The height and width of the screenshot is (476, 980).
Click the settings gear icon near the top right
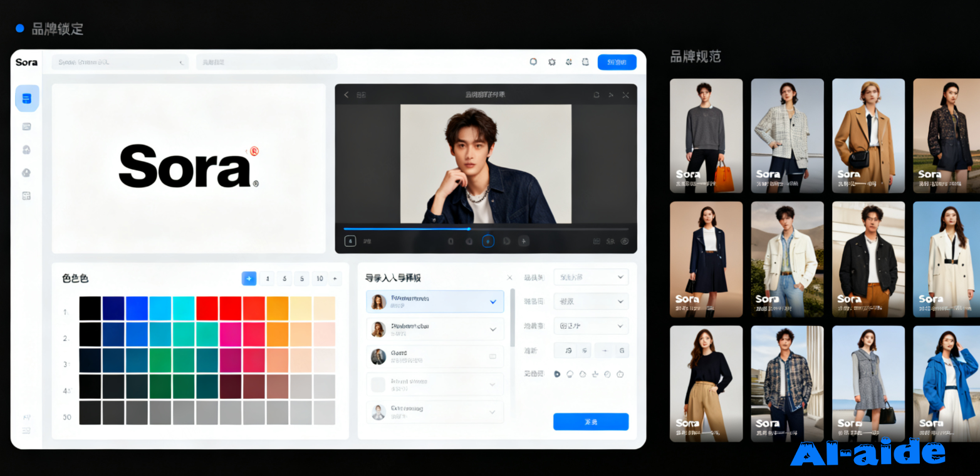pos(552,61)
